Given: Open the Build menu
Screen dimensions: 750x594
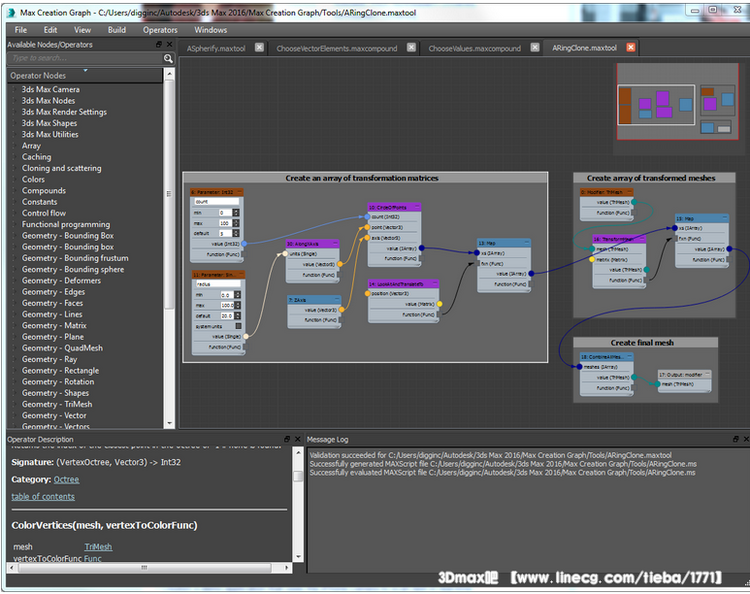Looking at the screenshot, I should point(117,30).
